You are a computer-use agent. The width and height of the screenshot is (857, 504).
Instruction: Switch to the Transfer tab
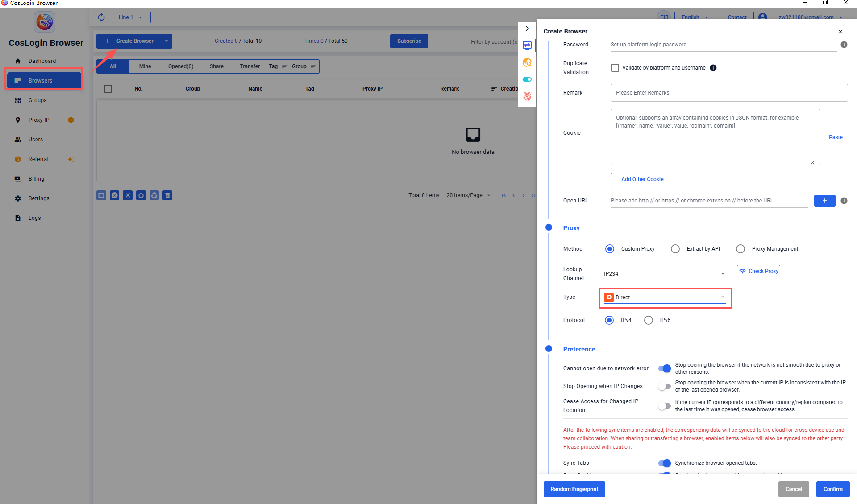[250, 66]
